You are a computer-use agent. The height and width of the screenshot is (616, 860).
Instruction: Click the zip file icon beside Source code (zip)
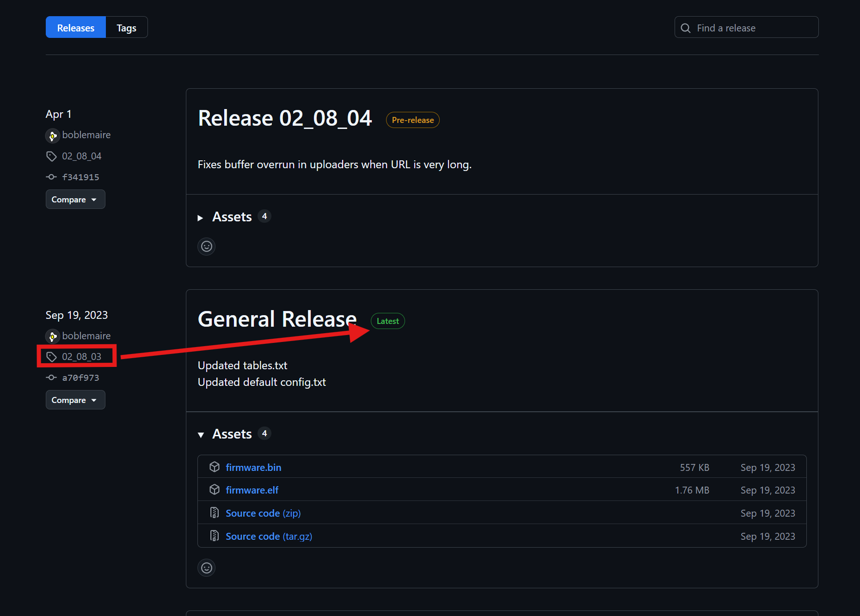(214, 512)
